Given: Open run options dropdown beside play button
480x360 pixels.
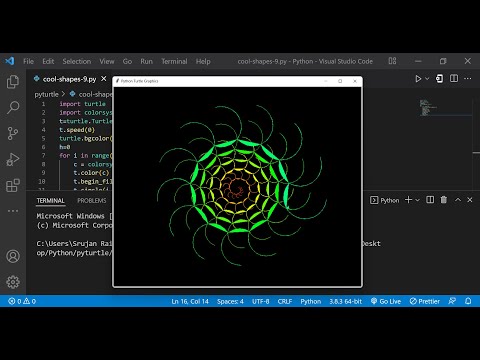Looking at the screenshot, I should [x=427, y=79].
